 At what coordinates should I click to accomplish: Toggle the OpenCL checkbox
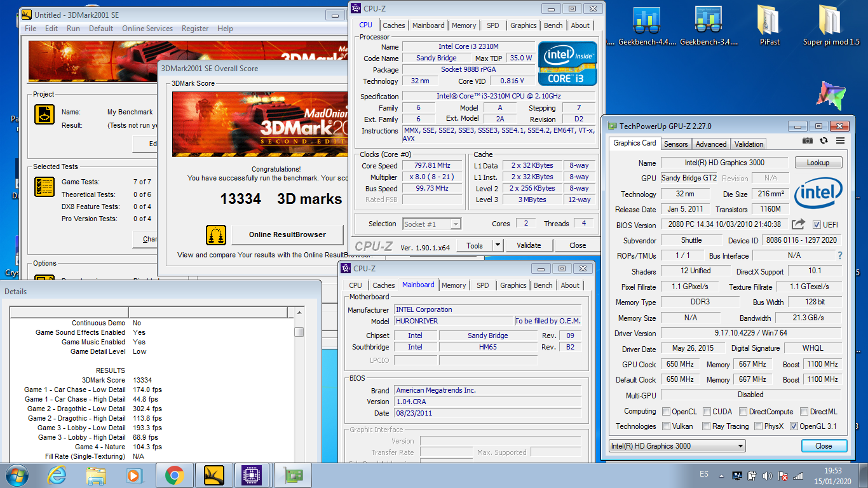tap(666, 412)
